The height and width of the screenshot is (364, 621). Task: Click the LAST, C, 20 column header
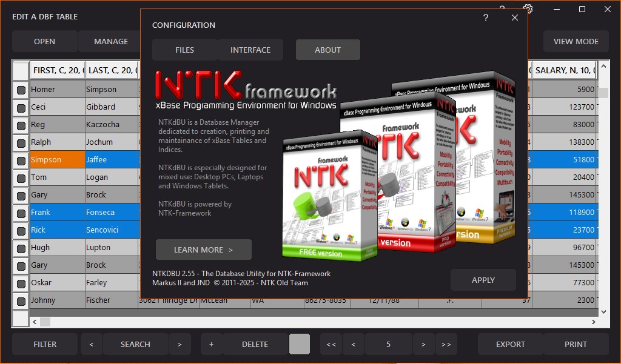[x=112, y=70]
